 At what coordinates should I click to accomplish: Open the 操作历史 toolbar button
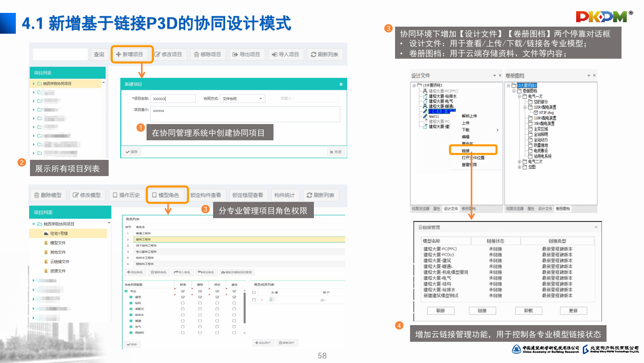[x=126, y=195]
